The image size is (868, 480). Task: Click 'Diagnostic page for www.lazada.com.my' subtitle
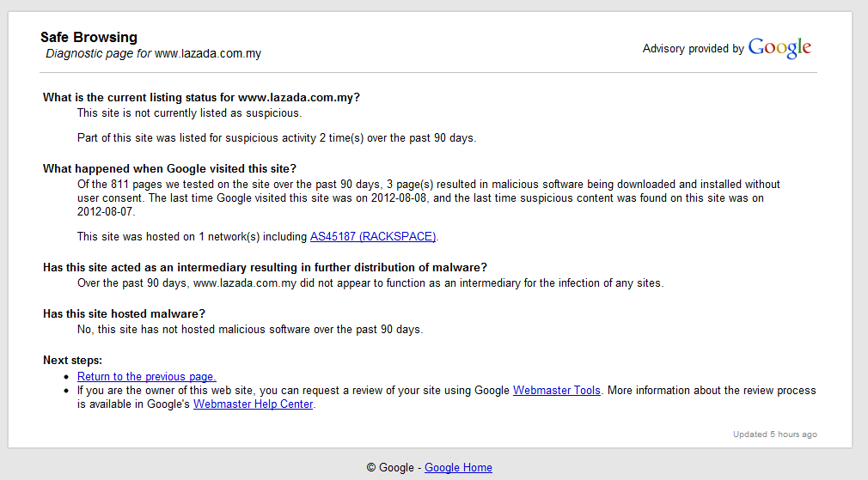tap(153, 53)
